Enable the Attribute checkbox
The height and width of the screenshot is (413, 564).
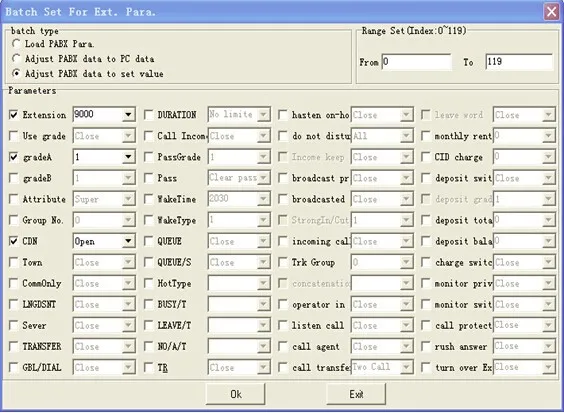click(x=14, y=199)
